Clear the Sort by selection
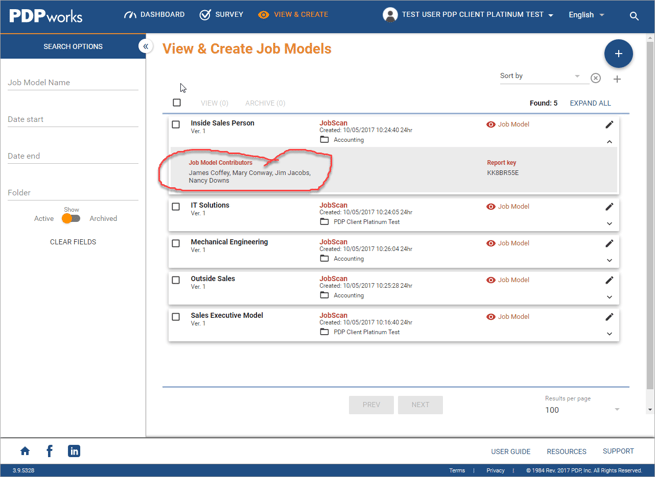 [596, 78]
